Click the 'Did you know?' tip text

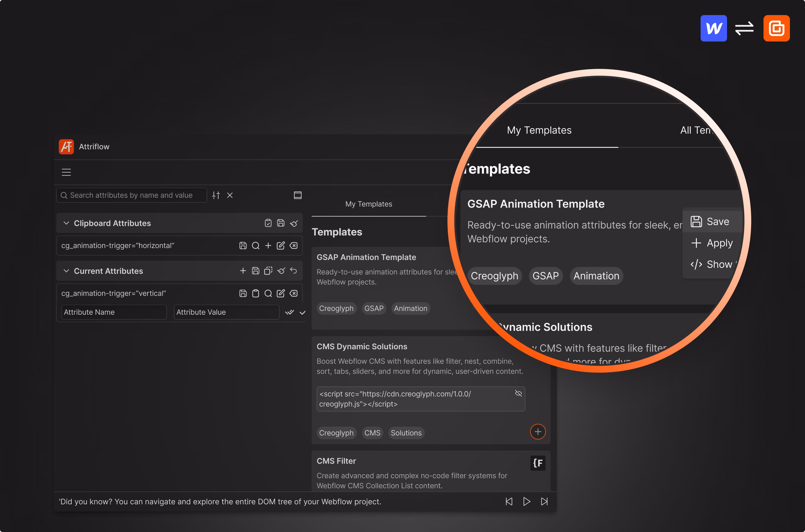[220, 502]
